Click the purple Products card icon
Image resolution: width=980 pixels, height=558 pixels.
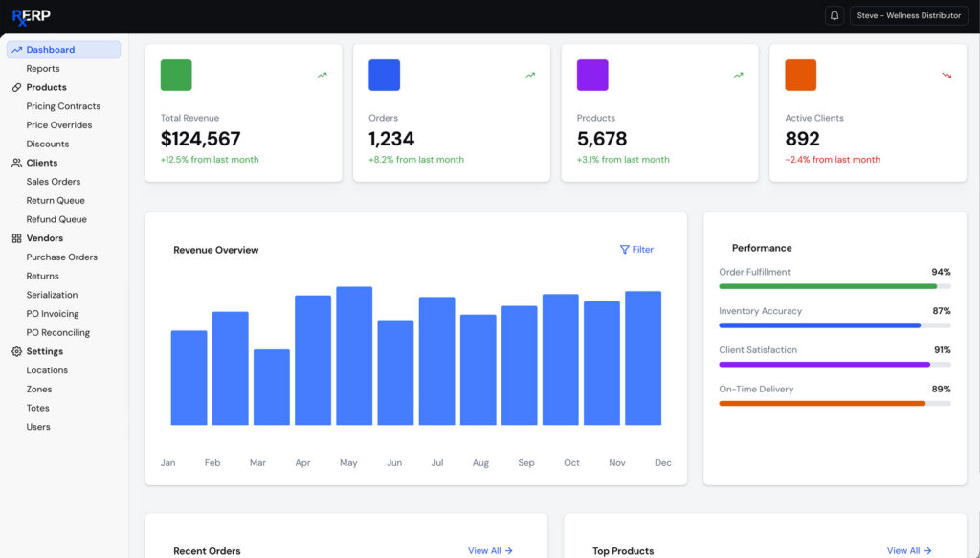click(x=592, y=75)
